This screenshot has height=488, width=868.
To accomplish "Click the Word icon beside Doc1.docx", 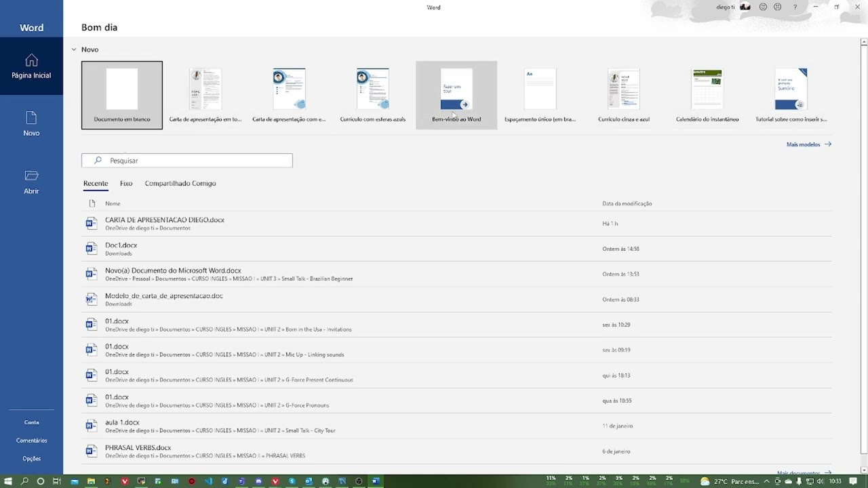I will click(x=91, y=249).
